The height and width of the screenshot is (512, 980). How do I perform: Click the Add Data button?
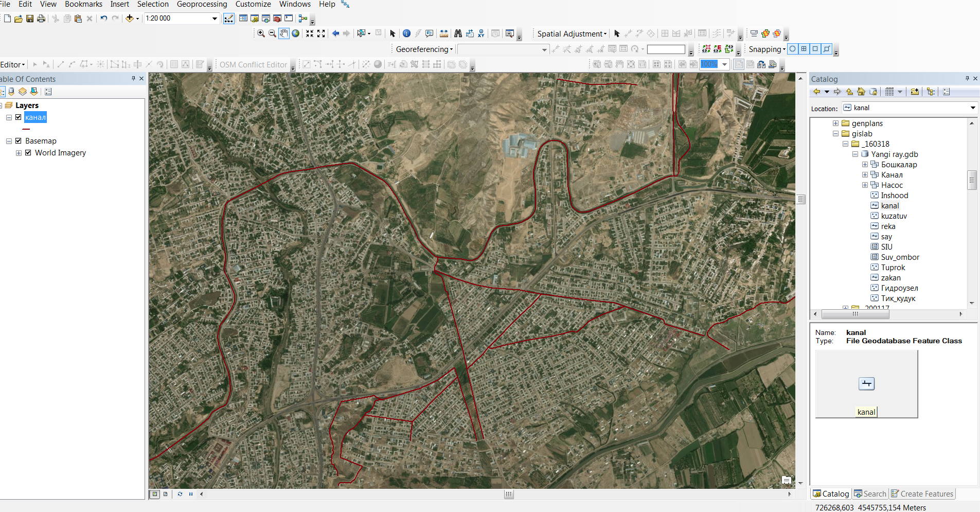click(x=130, y=19)
